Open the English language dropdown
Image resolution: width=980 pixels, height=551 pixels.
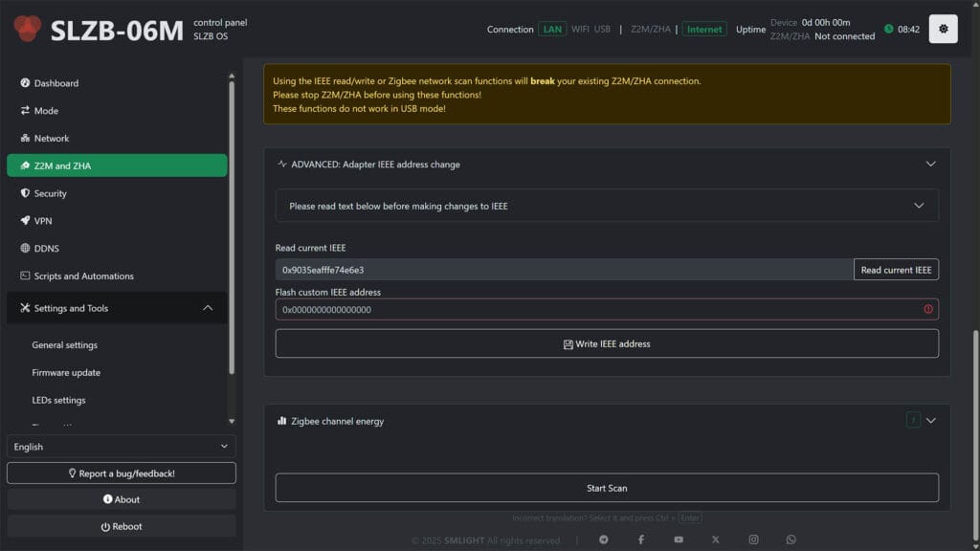pyautogui.click(x=121, y=447)
